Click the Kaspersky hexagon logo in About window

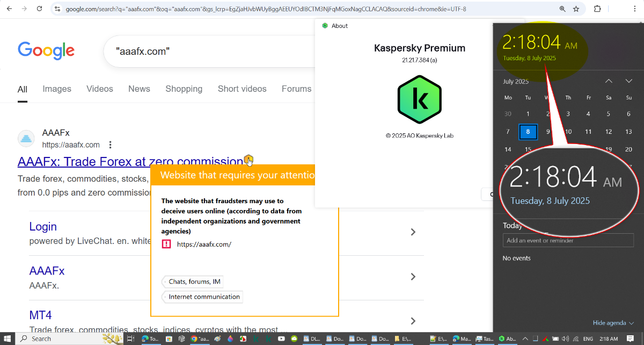point(420,99)
